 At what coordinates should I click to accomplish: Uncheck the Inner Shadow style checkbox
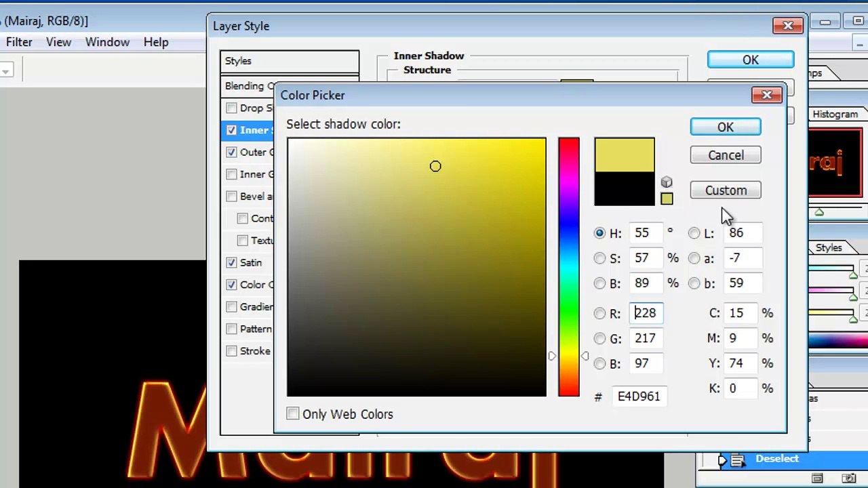tap(232, 130)
